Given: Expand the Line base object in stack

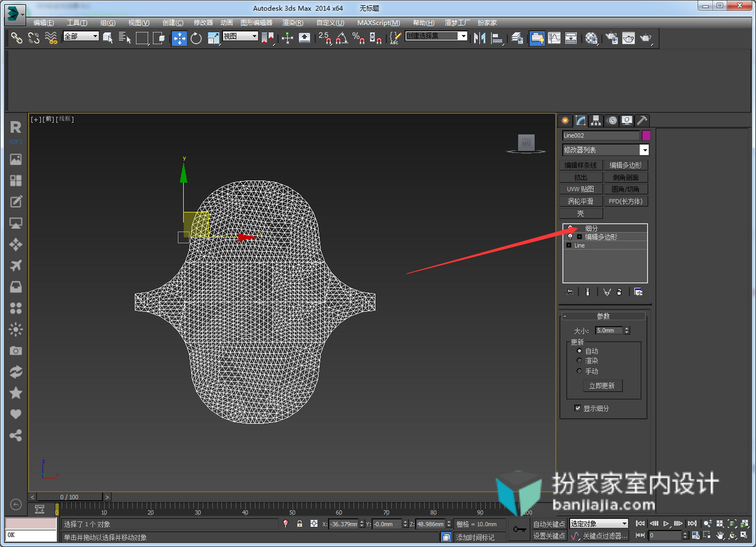Looking at the screenshot, I should tap(569, 246).
